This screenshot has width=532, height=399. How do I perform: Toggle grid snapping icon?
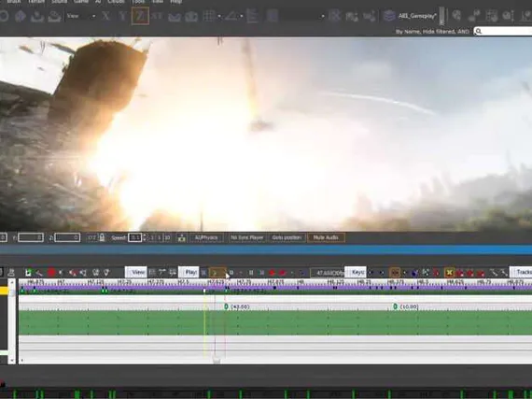pos(209,16)
